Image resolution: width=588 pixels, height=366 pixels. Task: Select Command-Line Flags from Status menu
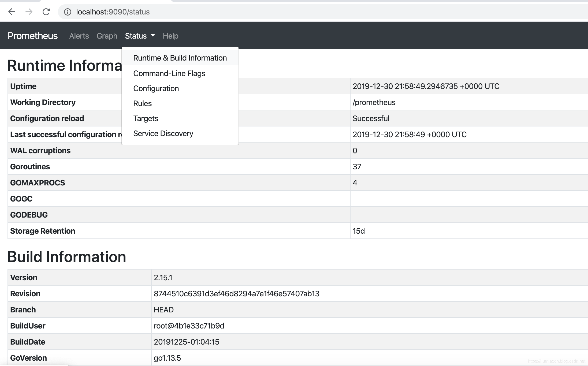180,73
